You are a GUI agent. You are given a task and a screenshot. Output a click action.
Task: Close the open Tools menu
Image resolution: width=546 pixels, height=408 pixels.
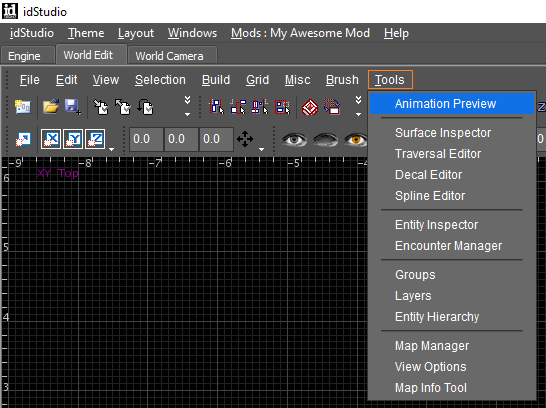pos(390,80)
